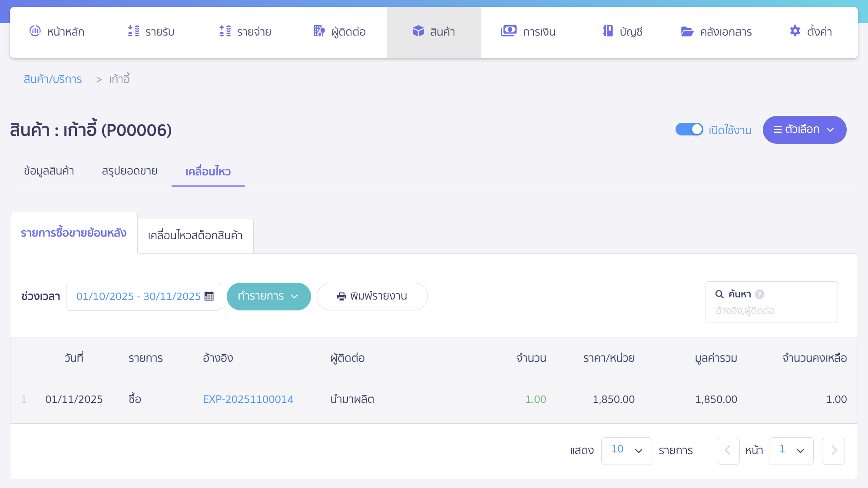Click the dashboard chart icon for หน้าหลัก
Screen dimensions: 868x488
[x=35, y=31]
